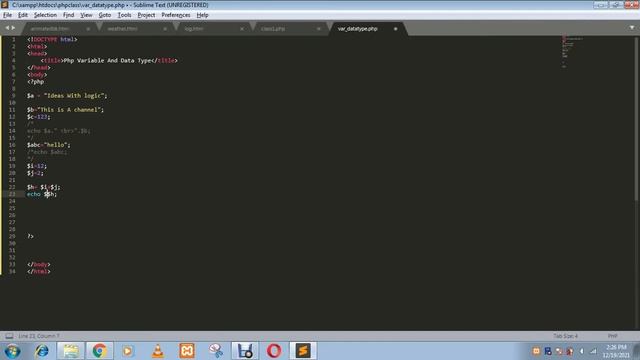Open Windows Media Player from taskbar
640x360 pixels.
[128, 351]
